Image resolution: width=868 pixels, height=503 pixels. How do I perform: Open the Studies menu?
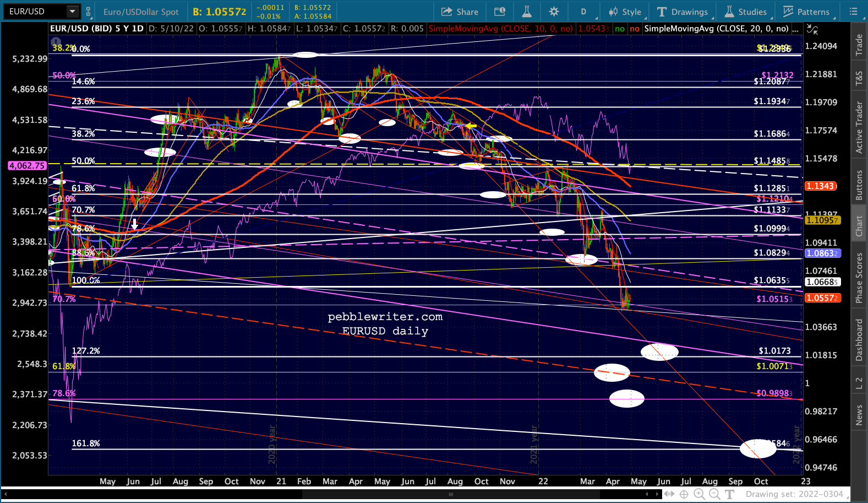[746, 12]
